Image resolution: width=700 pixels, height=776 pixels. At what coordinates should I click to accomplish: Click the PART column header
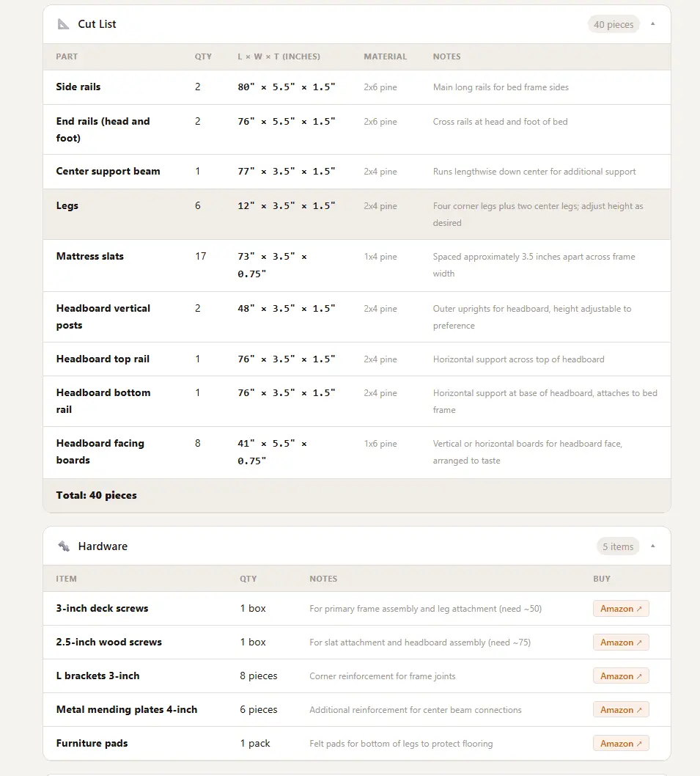click(67, 56)
